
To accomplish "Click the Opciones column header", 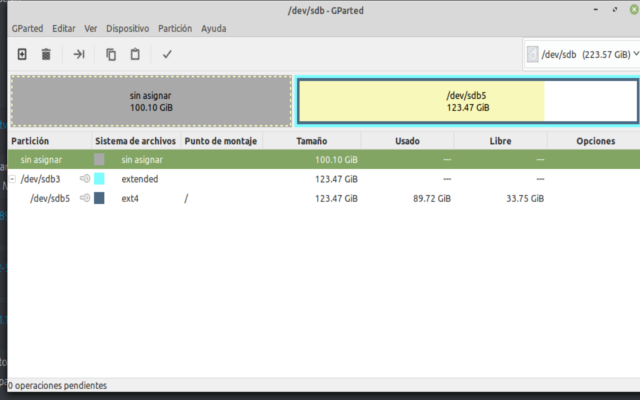I will click(596, 141).
